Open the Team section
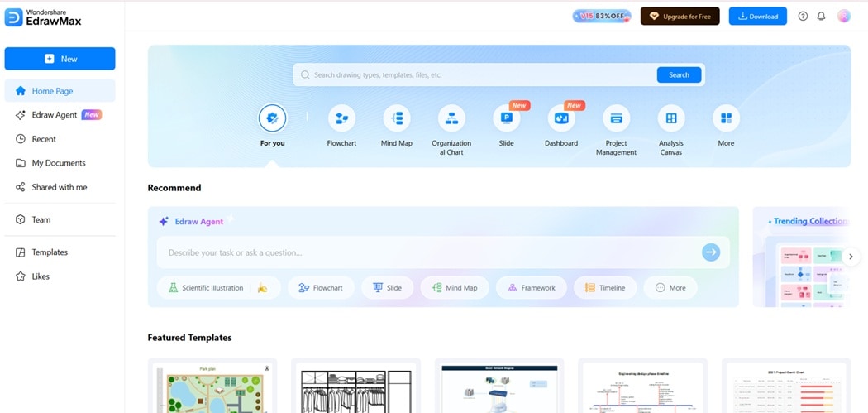 click(60, 219)
